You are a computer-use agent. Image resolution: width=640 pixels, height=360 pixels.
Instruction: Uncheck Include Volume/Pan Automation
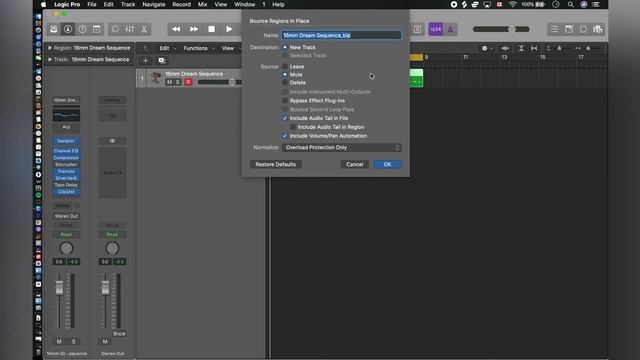(x=285, y=136)
